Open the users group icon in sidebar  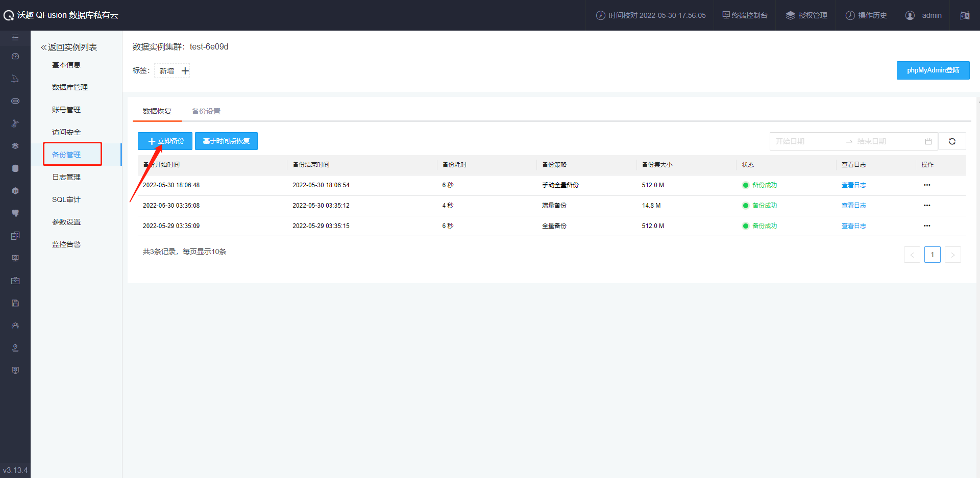[15, 325]
